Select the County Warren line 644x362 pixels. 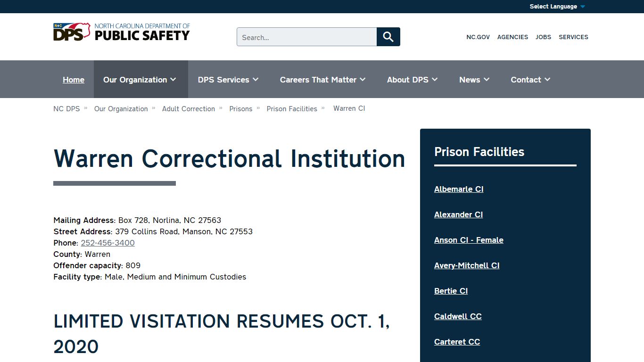click(82, 254)
